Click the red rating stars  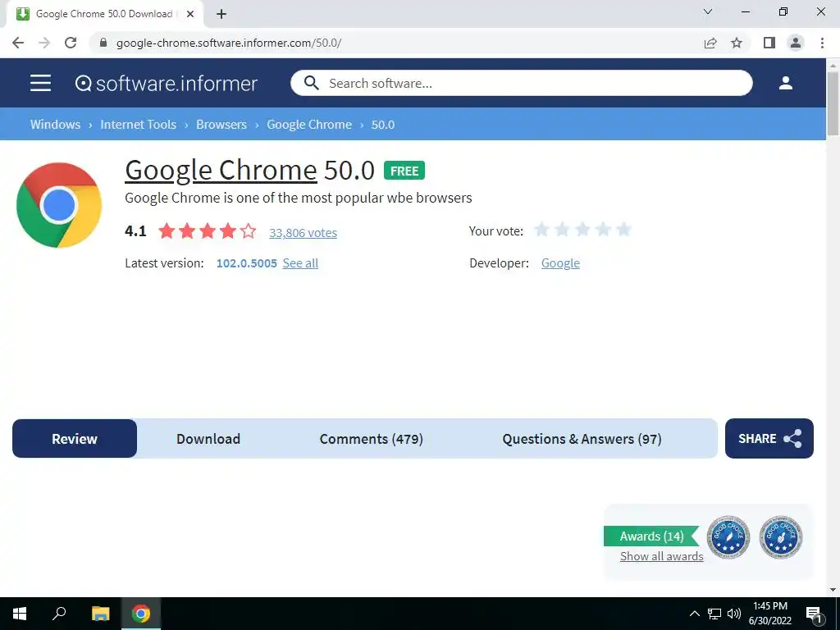208,231
